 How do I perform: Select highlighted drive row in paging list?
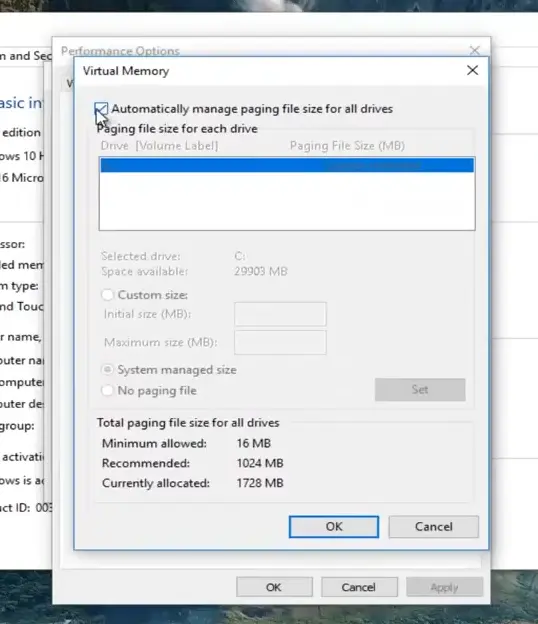[x=287, y=165]
